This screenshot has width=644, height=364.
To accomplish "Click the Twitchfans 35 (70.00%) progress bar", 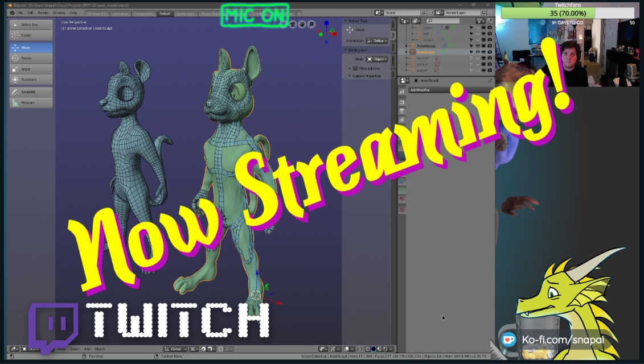I will click(568, 13).
